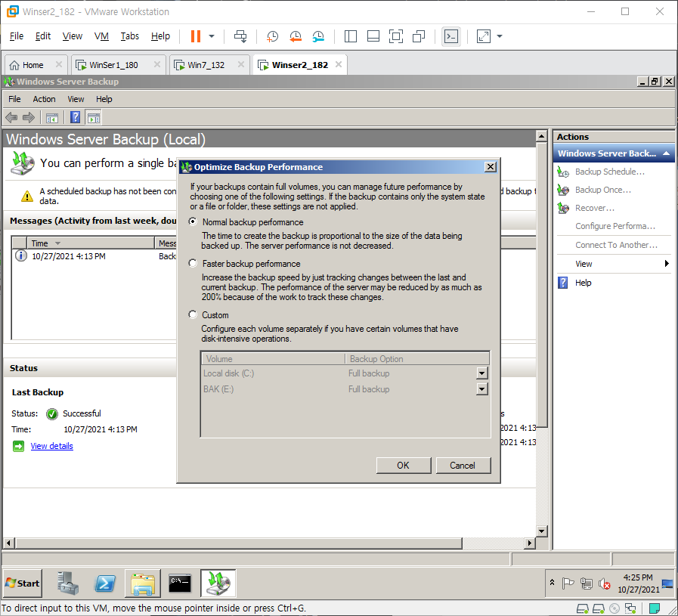Viewport: 678px width, 616px height.
Task: Click Windows Server Backup taskbar icon
Action: coord(218,583)
